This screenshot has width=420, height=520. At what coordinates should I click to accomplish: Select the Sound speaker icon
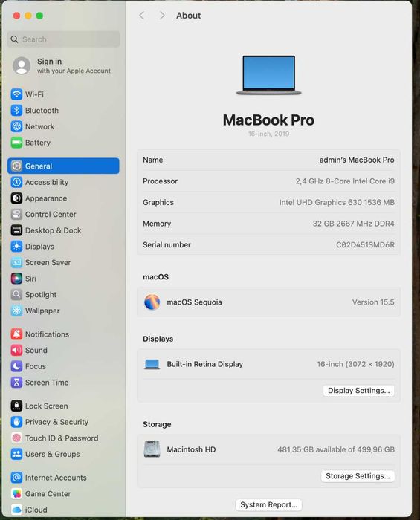coord(16,350)
